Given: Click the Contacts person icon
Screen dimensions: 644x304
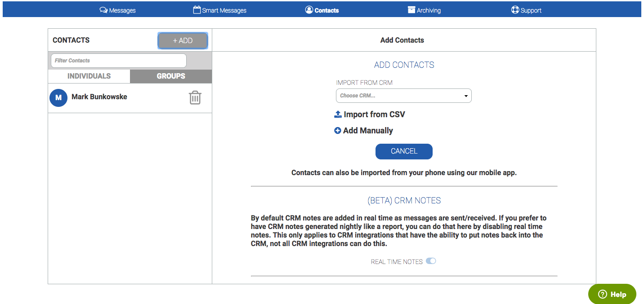Looking at the screenshot, I should [309, 10].
